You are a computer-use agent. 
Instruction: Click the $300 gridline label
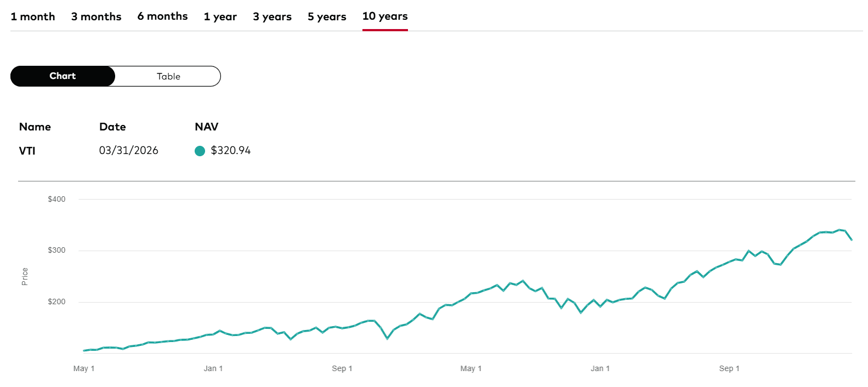click(x=56, y=250)
